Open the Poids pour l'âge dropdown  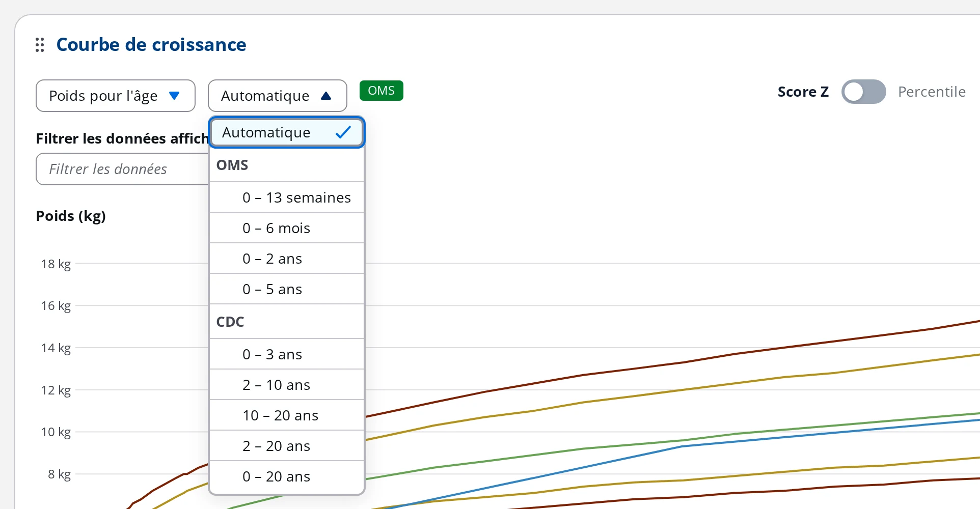pyautogui.click(x=116, y=96)
